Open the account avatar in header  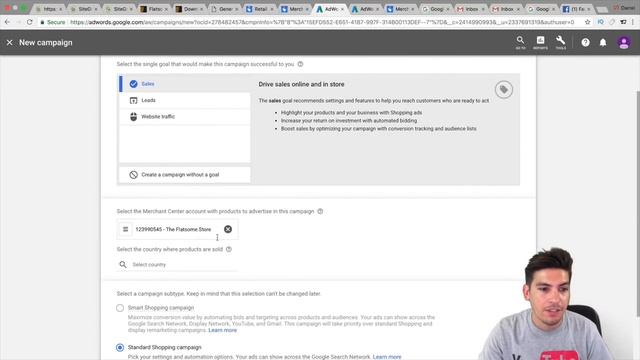(x=624, y=42)
